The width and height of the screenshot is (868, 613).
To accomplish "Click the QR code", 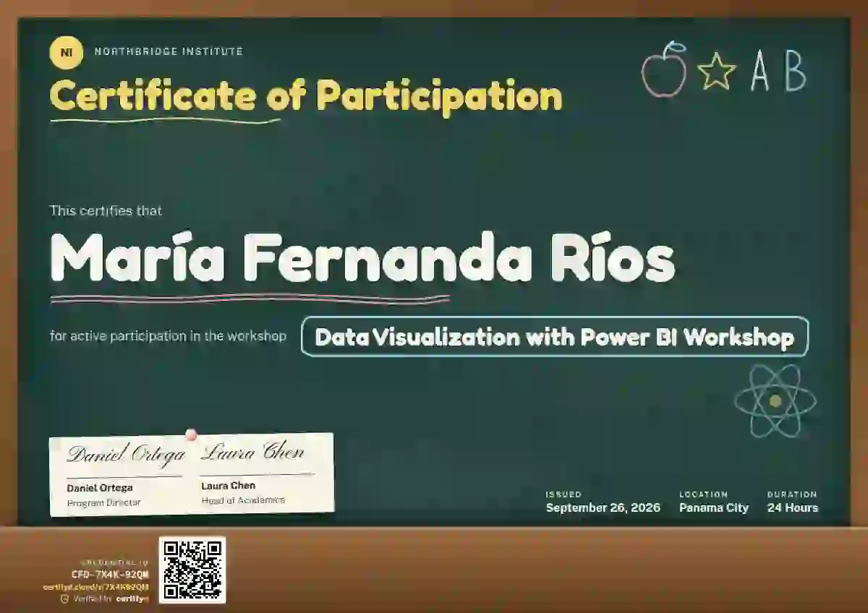I will (x=192, y=570).
